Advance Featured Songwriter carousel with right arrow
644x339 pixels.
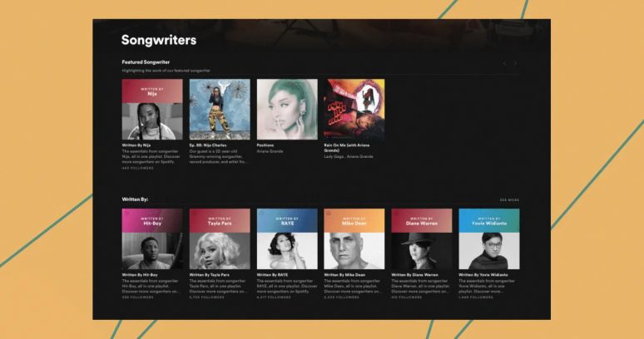click(x=515, y=63)
